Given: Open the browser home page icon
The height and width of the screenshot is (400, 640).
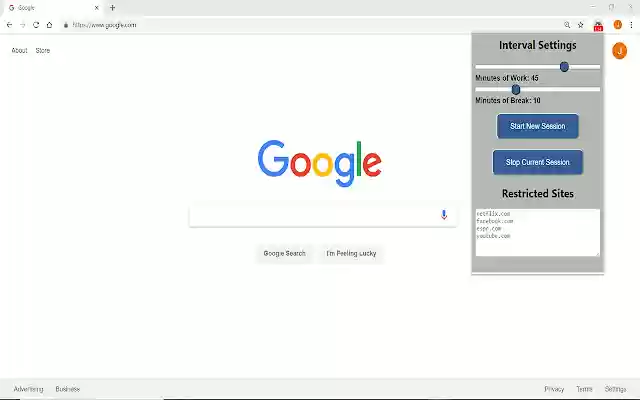Looking at the screenshot, I should click(49, 25).
